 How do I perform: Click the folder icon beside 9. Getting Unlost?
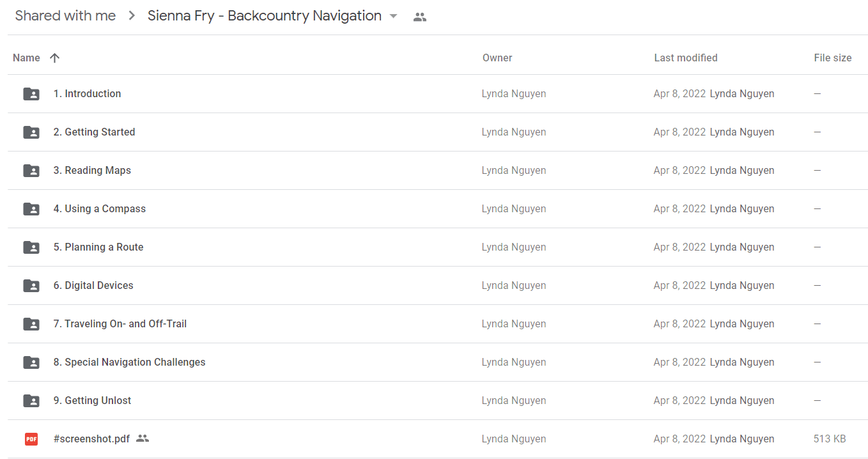click(31, 401)
